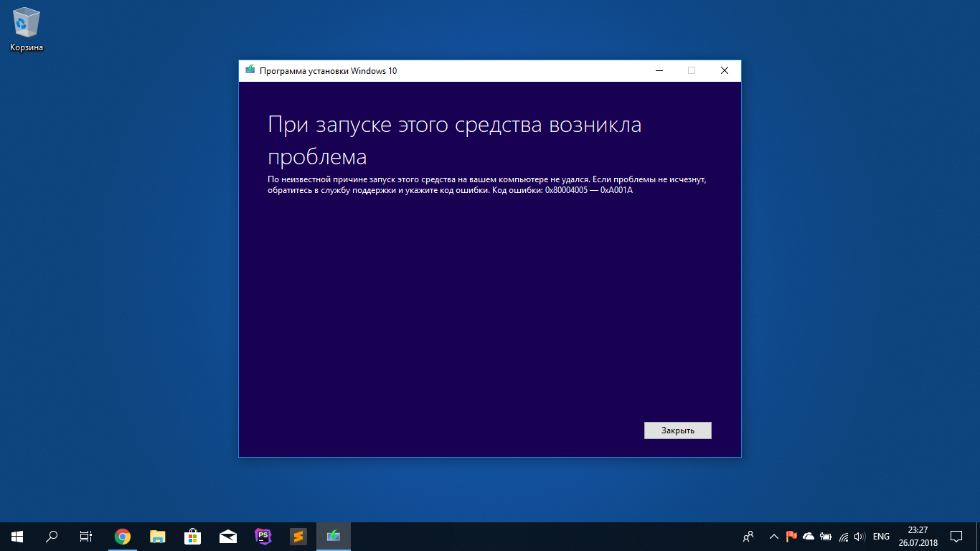Open the clock showing 23:27 26.07.2018
Image resolution: width=980 pixels, height=551 pixels.
point(918,536)
